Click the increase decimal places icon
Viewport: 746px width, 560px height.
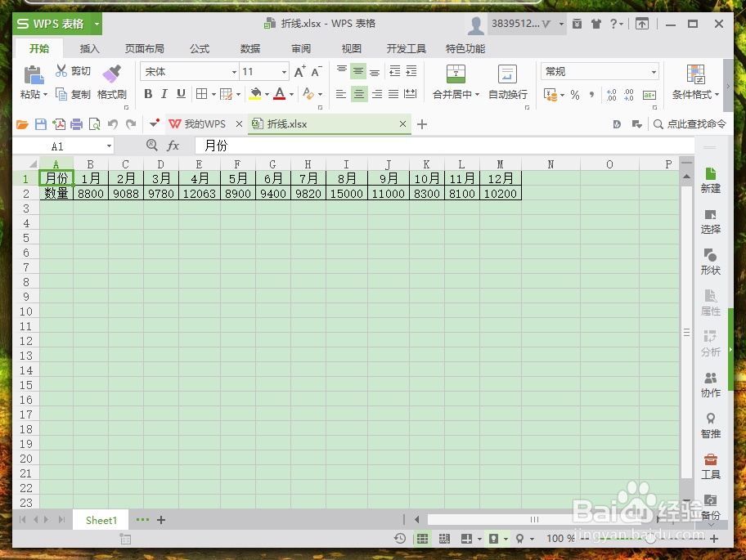[x=611, y=95]
